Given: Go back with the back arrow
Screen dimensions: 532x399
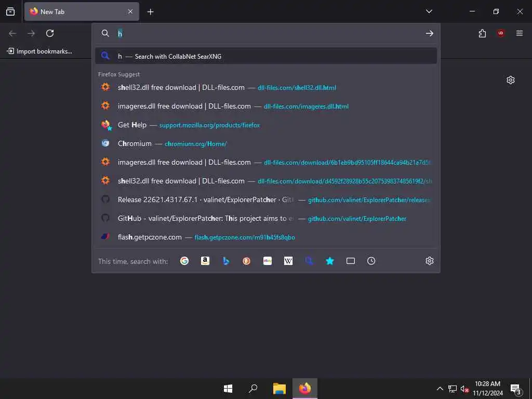Looking at the screenshot, I should (12, 33).
